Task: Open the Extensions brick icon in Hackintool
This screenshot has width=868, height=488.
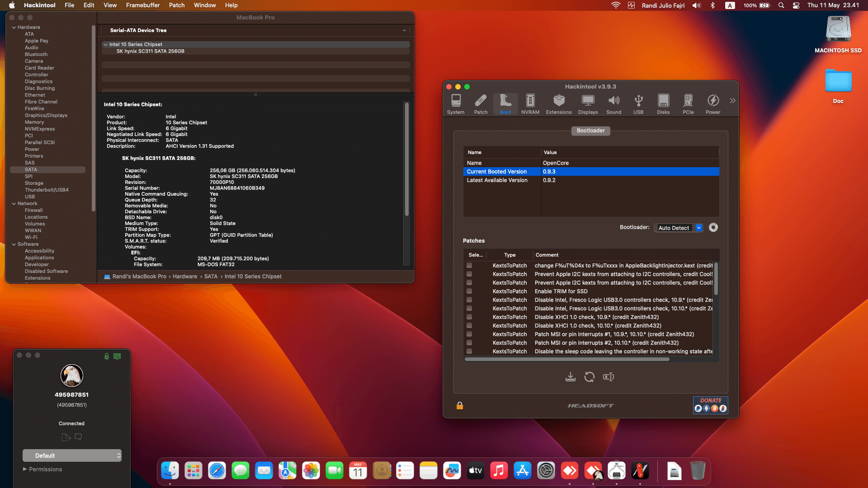Action: click(559, 104)
